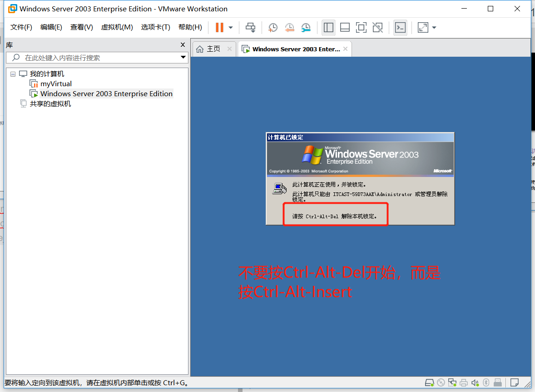Click the search magnifier icon in library
The width and height of the screenshot is (535, 392).
click(x=16, y=58)
